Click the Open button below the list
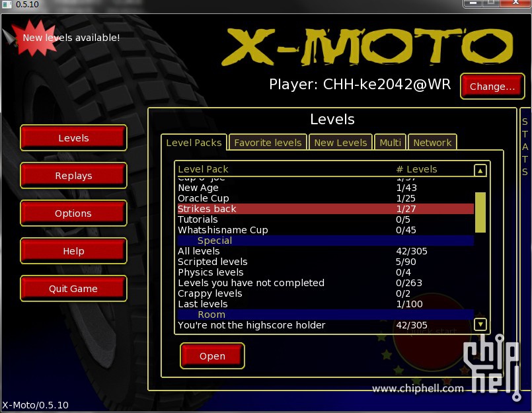 tap(212, 356)
